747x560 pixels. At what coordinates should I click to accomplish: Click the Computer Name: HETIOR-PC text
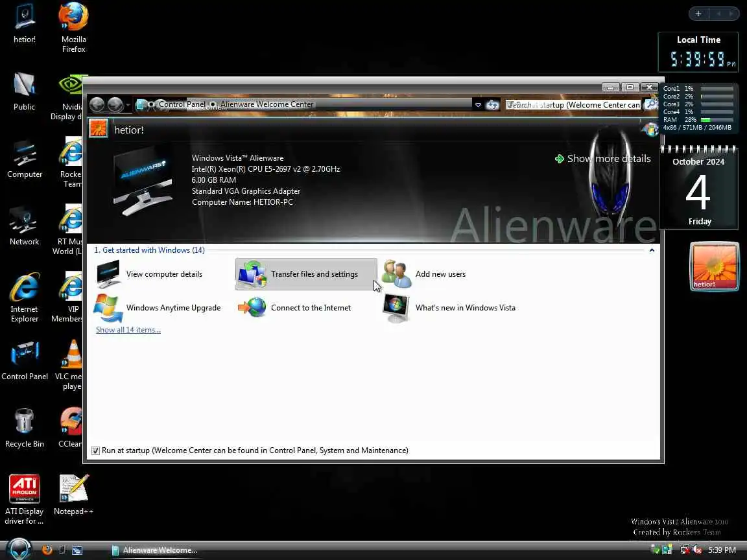pyautogui.click(x=243, y=202)
